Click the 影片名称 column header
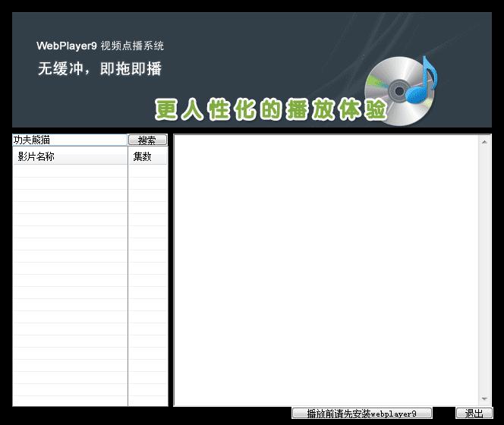 click(x=70, y=156)
